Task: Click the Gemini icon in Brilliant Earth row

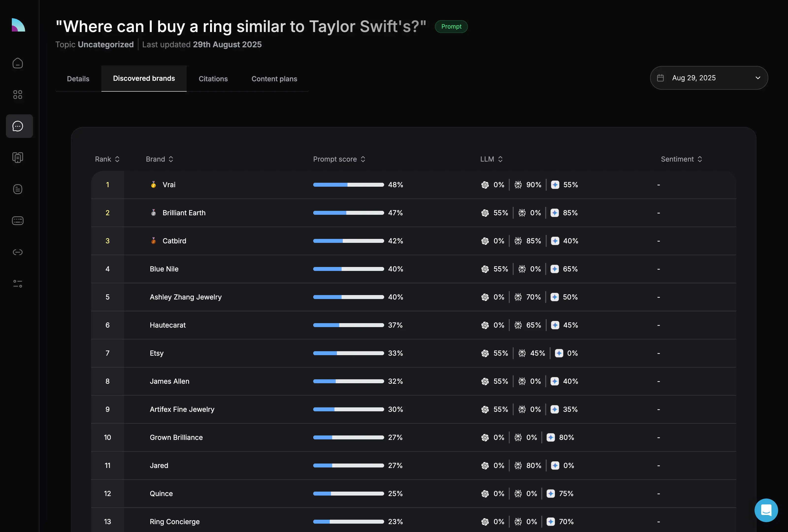Action: [555, 213]
